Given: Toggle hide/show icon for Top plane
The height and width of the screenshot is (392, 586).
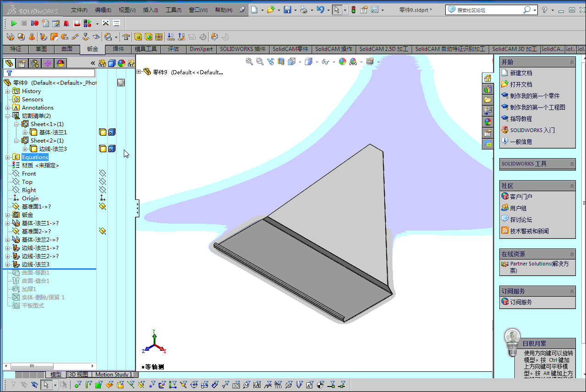Looking at the screenshot, I should pyautogui.click(x=102, y=182).
